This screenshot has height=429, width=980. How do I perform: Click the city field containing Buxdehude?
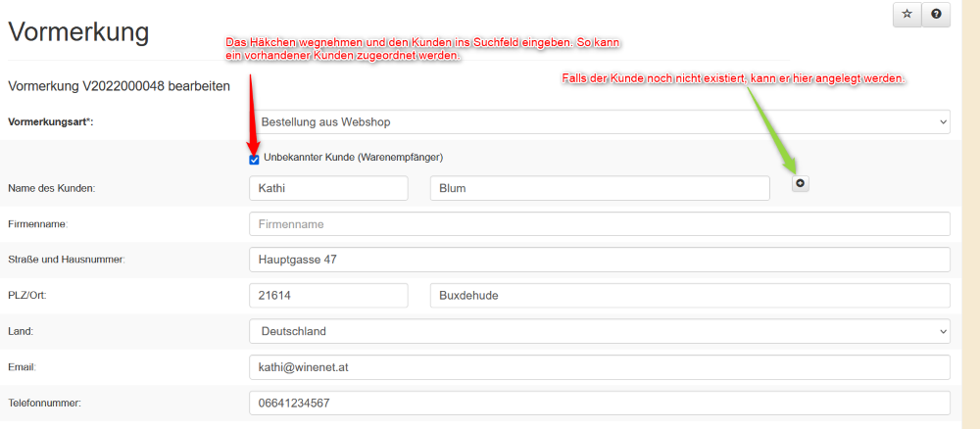(690, 295)
